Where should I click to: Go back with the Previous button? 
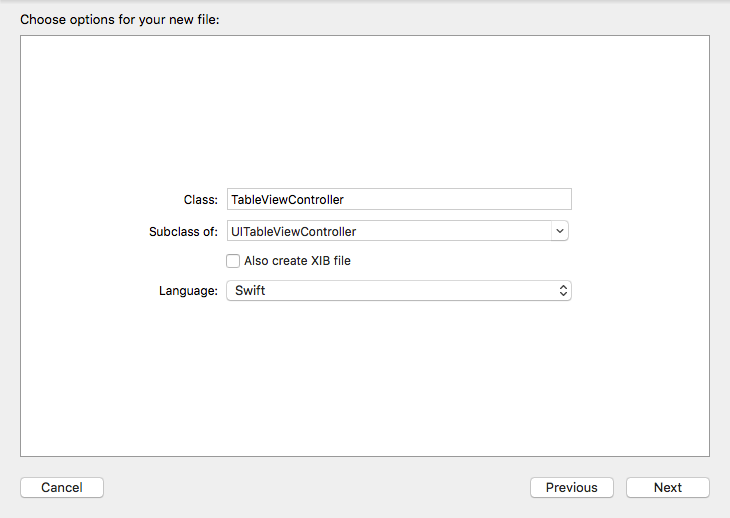[571, 488]
